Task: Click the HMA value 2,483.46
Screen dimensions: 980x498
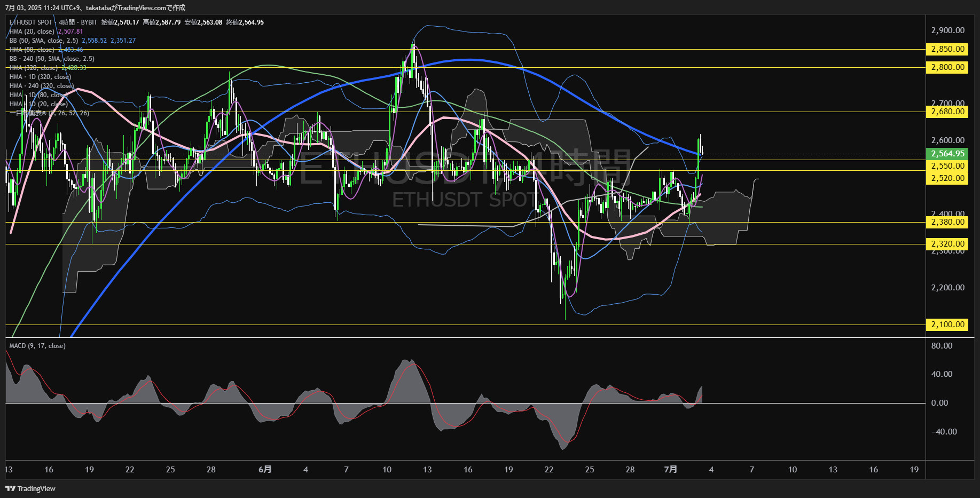Action: coord(70,50)
